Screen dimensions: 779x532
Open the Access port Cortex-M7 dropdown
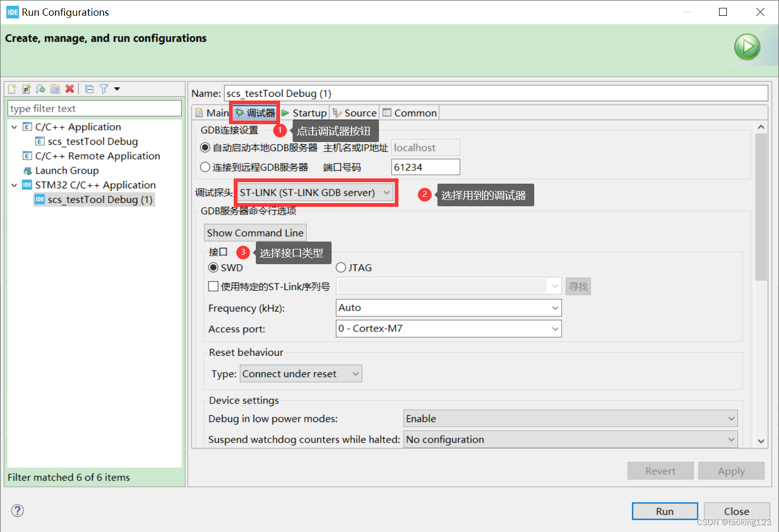pos(449,328)
